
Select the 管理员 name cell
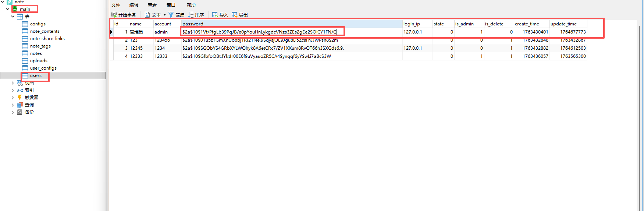click(141, 32)
